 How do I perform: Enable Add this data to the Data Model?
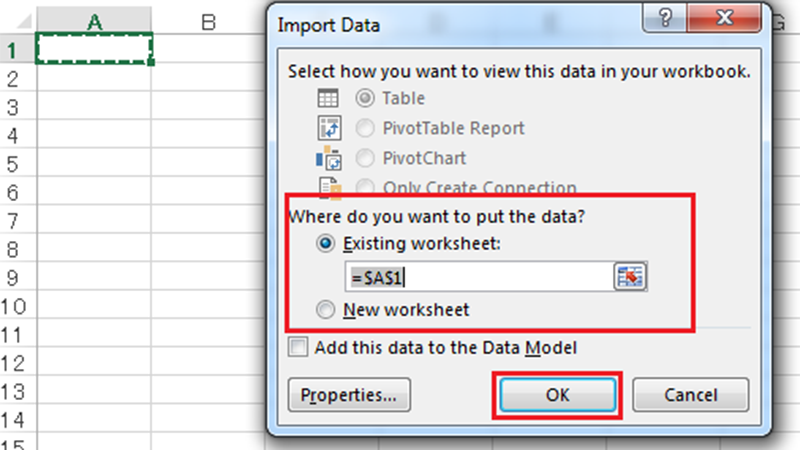[x=298, y=347]
